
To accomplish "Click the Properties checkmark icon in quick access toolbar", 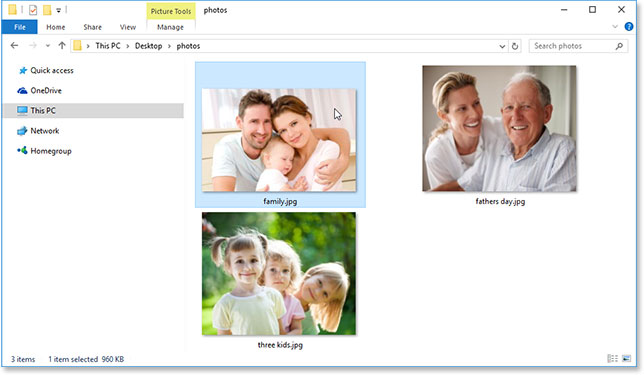I will coord(33,10).
